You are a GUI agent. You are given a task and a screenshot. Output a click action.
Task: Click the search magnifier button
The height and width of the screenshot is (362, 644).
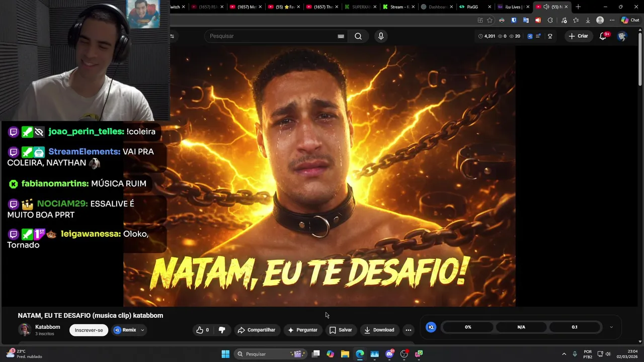tap(358, 36)
